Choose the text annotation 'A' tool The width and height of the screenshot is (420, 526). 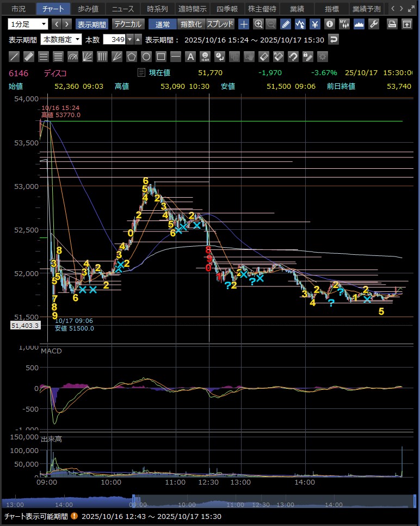[x=190, y=56]
